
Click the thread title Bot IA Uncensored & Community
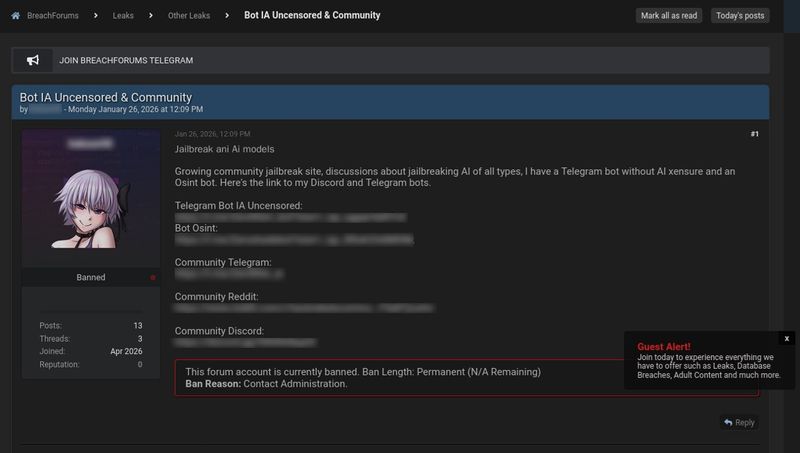click(x=106, y=97)
